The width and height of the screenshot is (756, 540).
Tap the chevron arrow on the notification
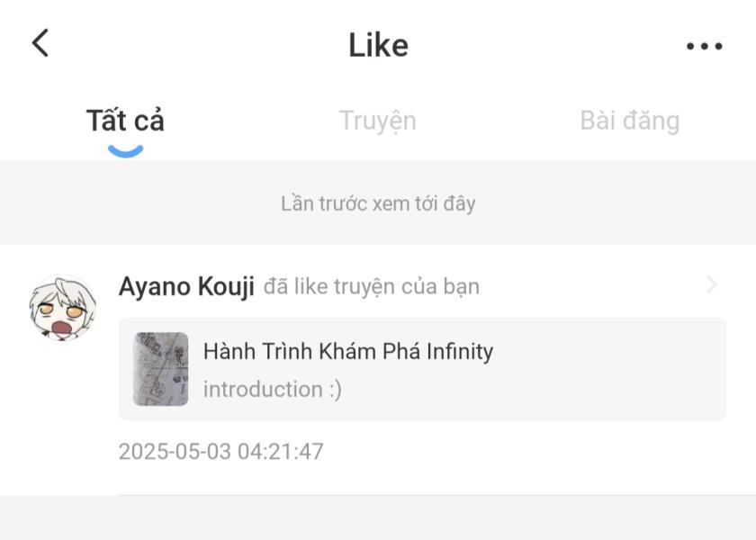coord(711,285)
